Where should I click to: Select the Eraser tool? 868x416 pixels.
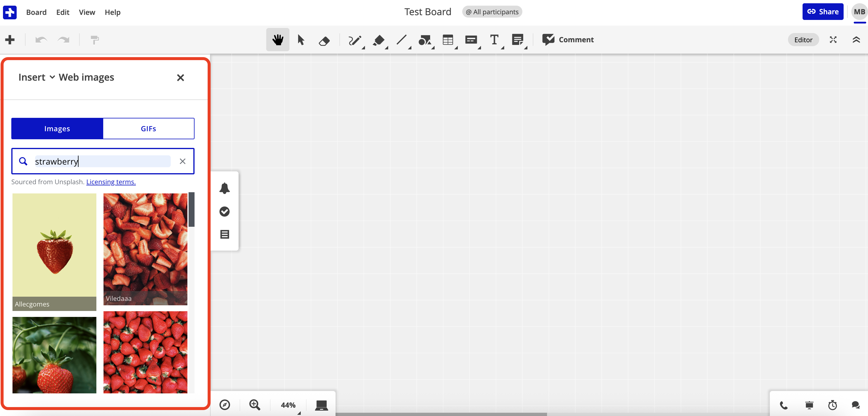324,40
